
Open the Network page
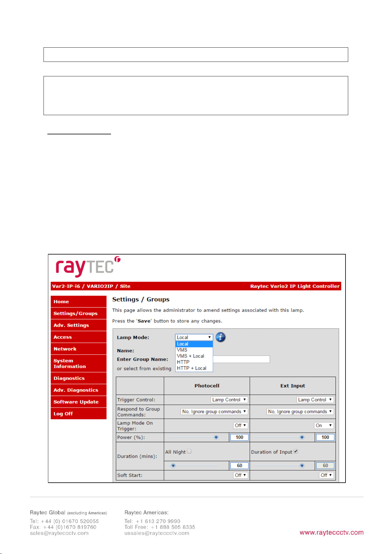[78, 349]
